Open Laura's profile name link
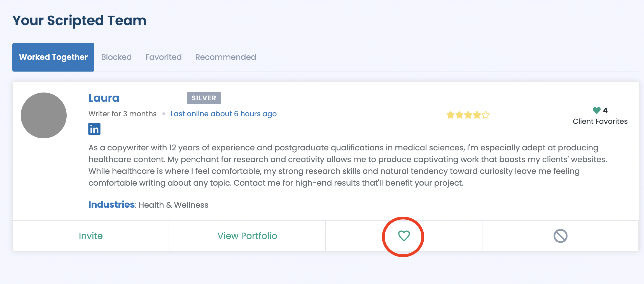Viewport: 644px width, 284px height. pos(104,98)
